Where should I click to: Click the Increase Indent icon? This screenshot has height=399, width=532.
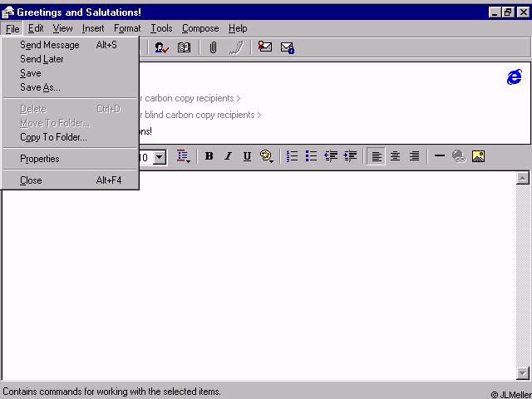coord(350,156)
